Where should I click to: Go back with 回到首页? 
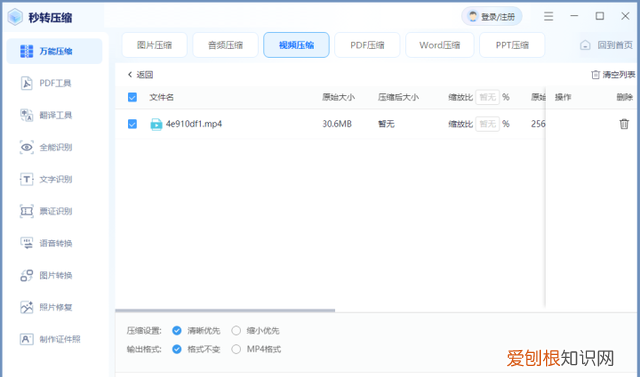pyautogui.click(x=607, y=45)
